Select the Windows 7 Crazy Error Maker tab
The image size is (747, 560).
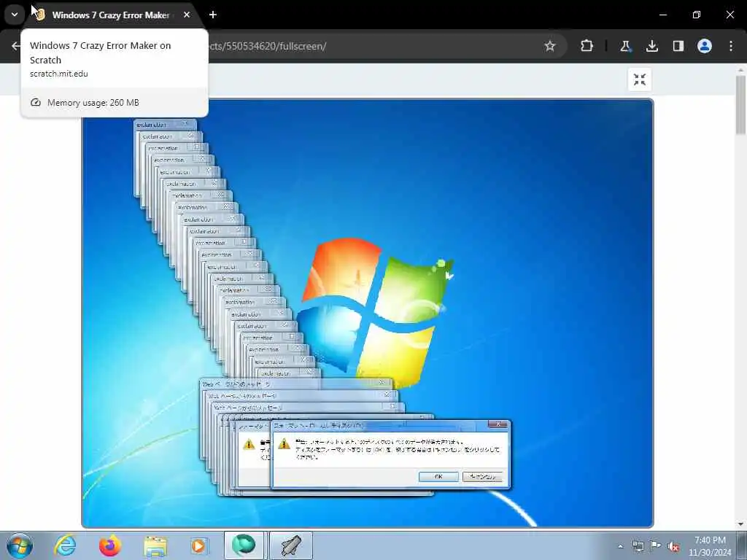[111, 15]
